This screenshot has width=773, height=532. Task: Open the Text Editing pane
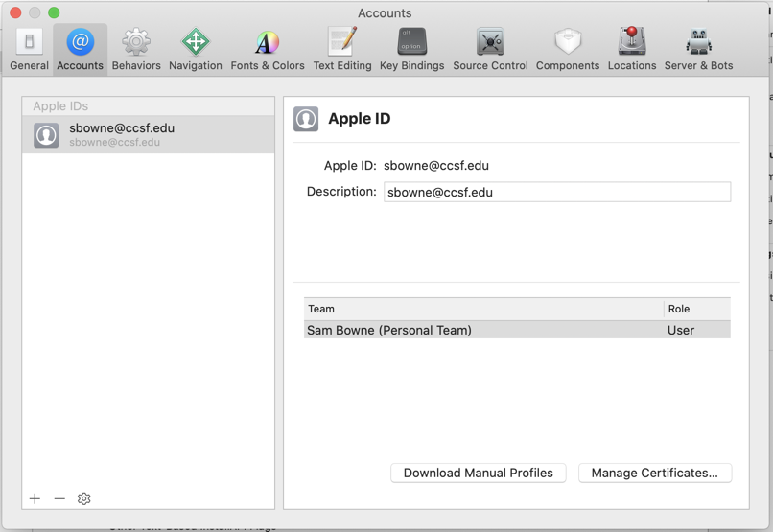coord(342,48)
